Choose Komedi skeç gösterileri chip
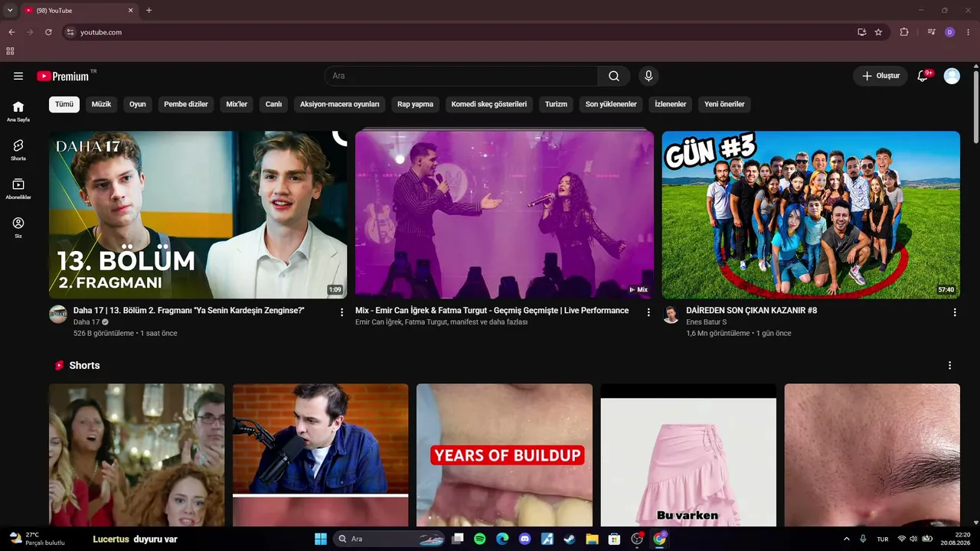Image resolution: width=980 pixels, height=551 pixels. [x=489, y=104]
